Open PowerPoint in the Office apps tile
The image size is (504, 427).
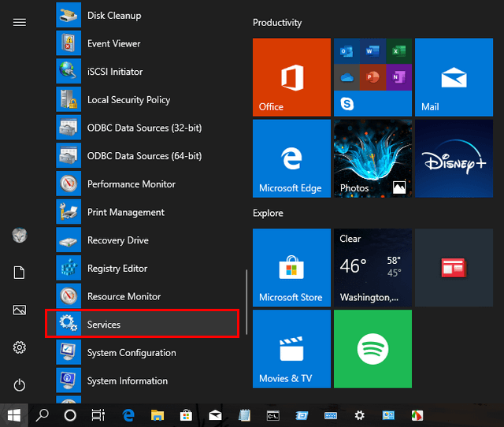[x=372, y=77]
